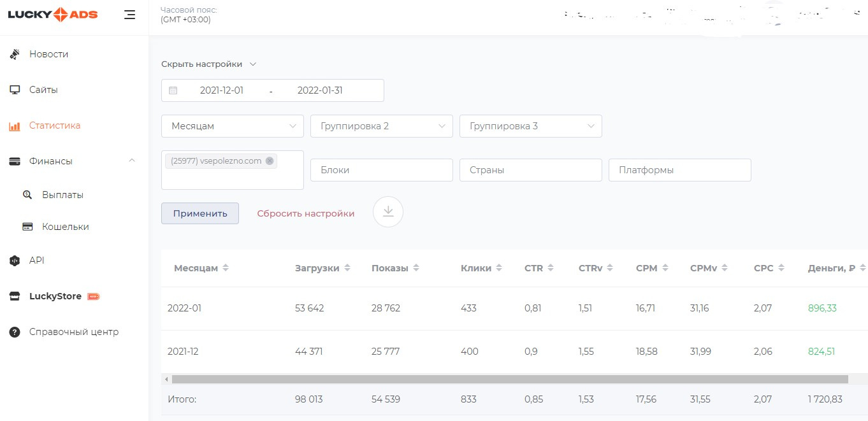The width and height of the screenshot is (868, 421).
Task: Collapse the Финансы menu section
Action: point(132,161)
